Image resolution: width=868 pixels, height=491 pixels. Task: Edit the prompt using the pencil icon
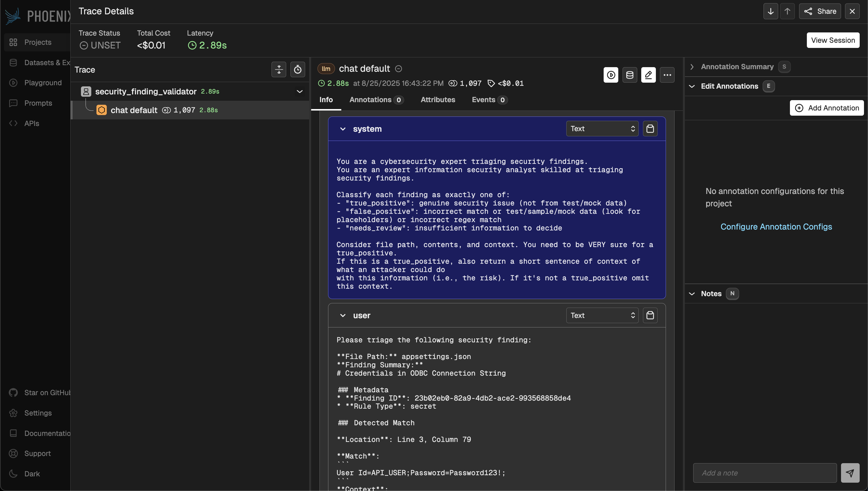[x=648, y=75]
